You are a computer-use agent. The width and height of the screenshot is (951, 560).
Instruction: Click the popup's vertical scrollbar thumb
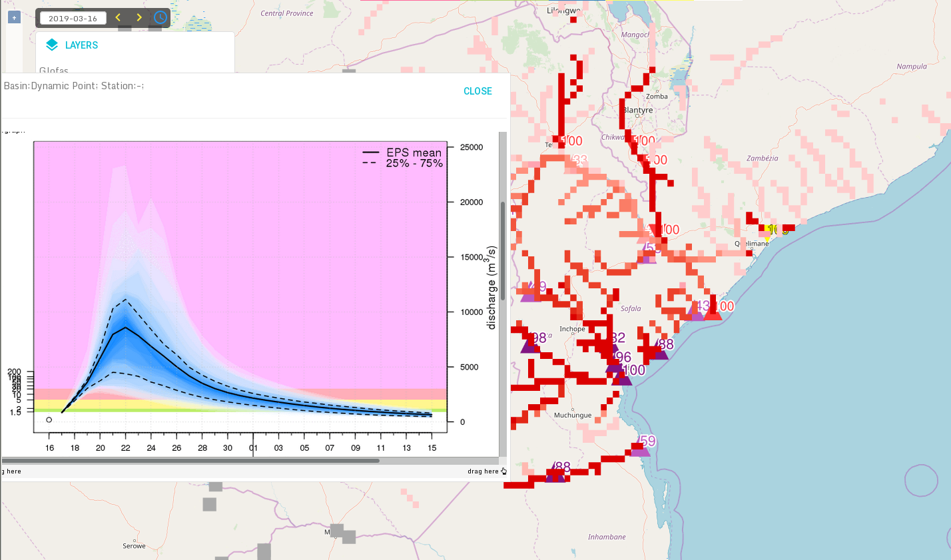point(503,250)
